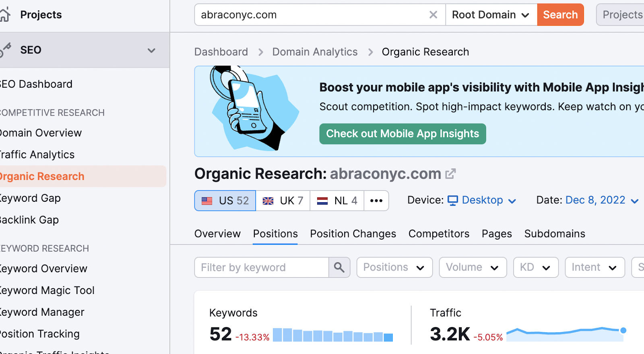Click the filter keyword magnifier search icon
Viewport: 644px width, 354px height.
(x=339, y=267)
